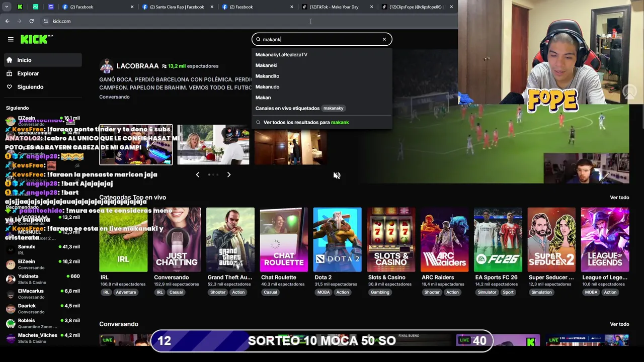Click the Gambling tag under Slots & Casino

(x=380, y=292)
